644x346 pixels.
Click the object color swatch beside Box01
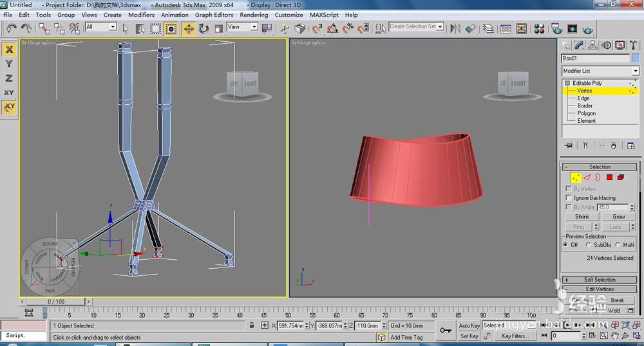(x=635, y=58)
